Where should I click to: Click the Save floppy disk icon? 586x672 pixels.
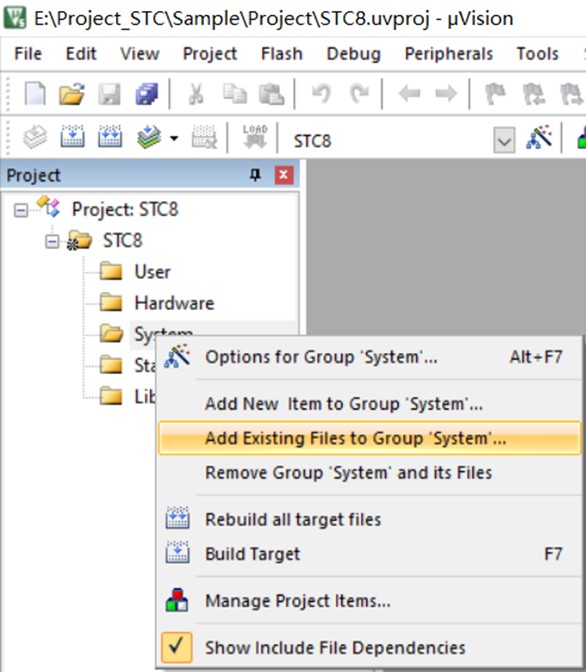(110, 93)
